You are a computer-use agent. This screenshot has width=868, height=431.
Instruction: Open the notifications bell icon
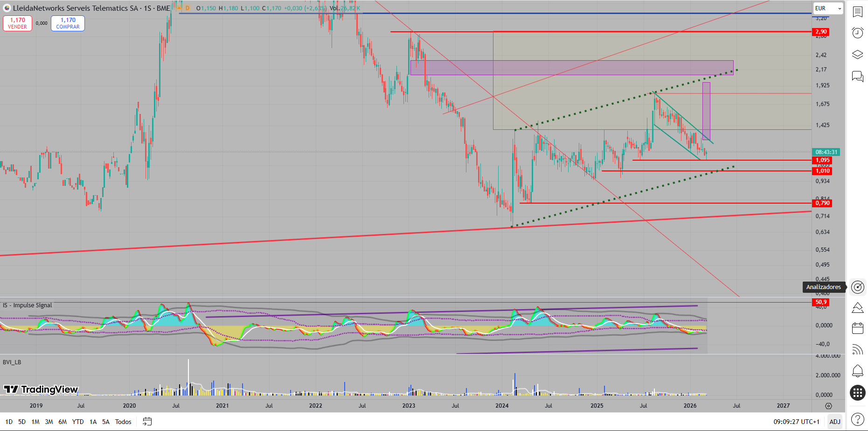tap(857, 371)
